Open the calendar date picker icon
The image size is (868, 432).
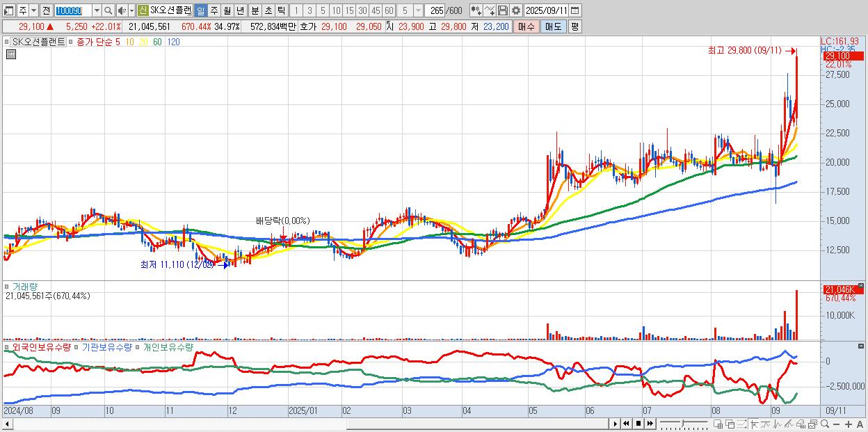(575, 10)
